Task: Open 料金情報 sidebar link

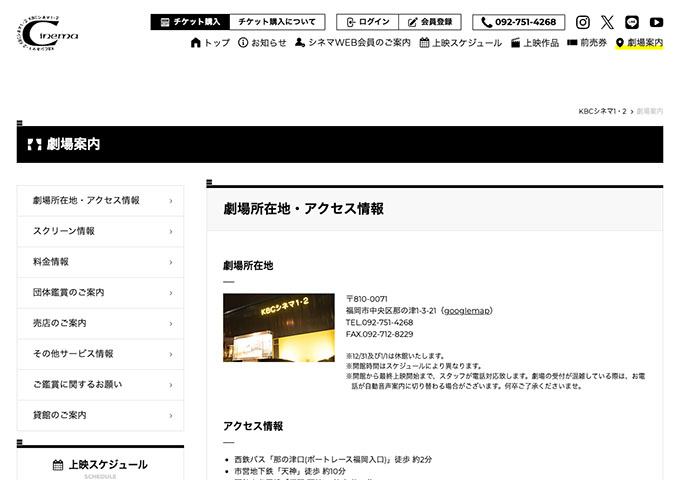Action: pos(100,262)
